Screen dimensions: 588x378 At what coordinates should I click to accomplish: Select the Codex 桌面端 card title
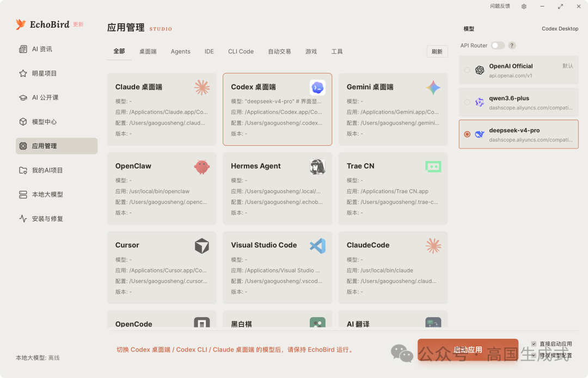(254, 87)
